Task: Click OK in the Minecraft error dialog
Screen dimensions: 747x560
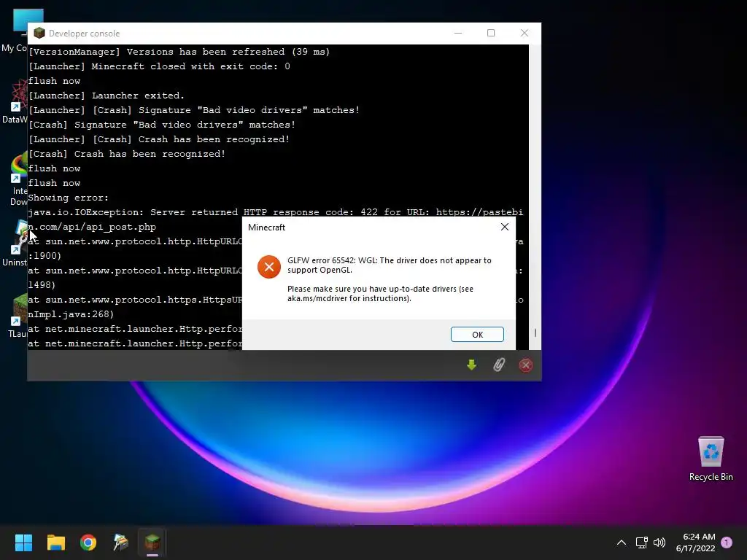Action: 477,334
